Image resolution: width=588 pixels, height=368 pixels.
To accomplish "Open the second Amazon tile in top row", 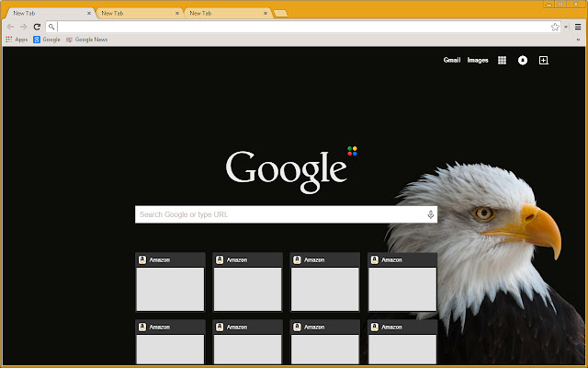I will point(247,282).
